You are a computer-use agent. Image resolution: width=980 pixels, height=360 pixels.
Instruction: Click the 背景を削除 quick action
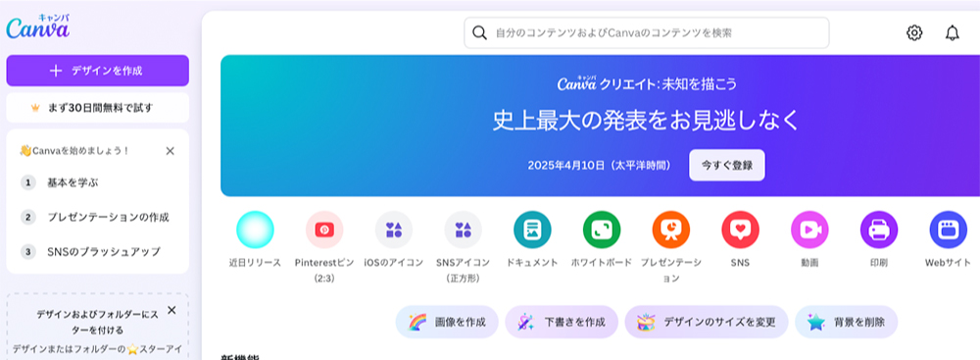(x=847, y=322)
